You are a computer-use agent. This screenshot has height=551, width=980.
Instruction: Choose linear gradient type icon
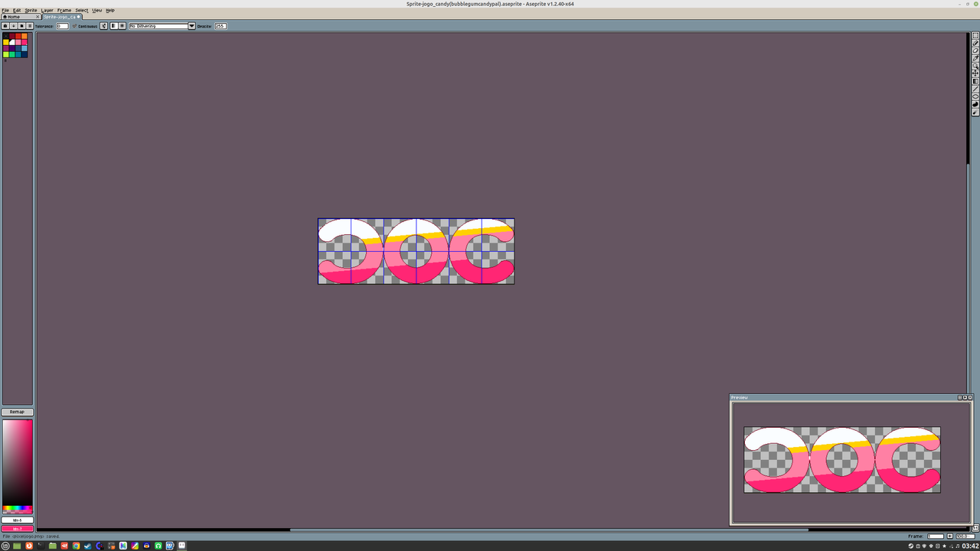click(x=113, y=26)
